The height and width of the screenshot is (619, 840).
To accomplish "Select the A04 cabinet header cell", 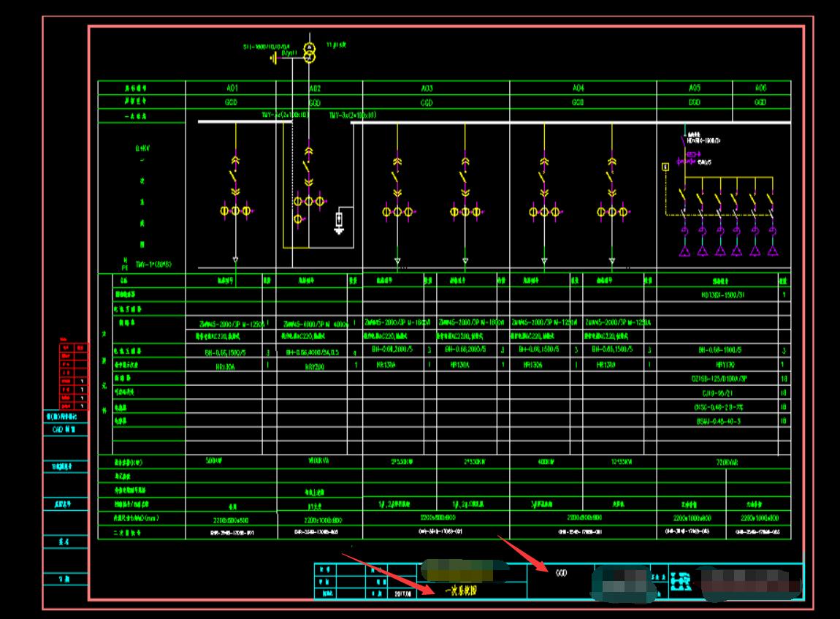I will [578, 88].
